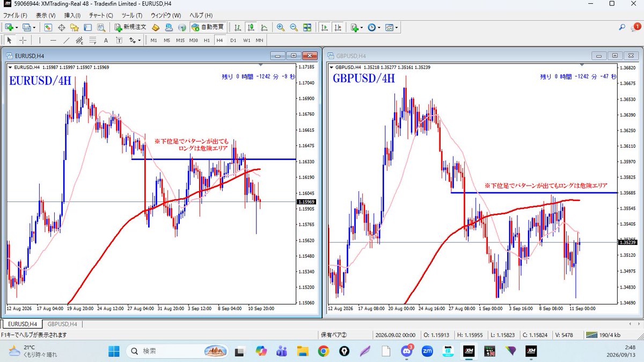Switch chart to line chart style
The height and width of the screenshot is (362, 644).
click(x=264, y=27)
